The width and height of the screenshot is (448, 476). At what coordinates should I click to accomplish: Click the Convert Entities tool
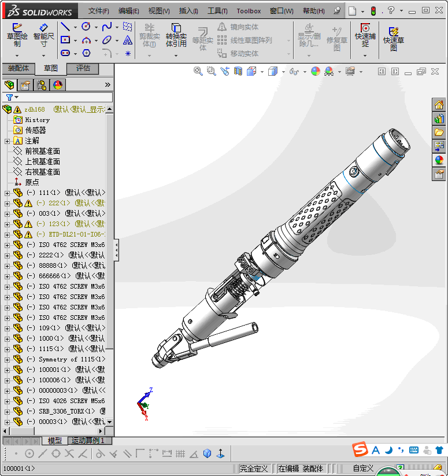tap(176, 35)
